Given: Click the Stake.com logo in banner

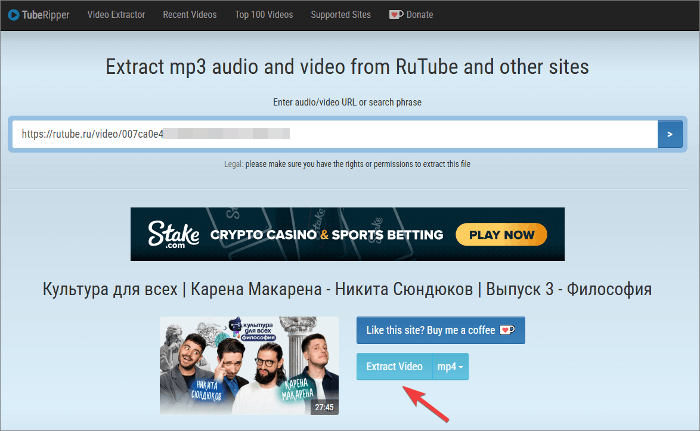Looking at the screenshot, I should 173,234.
